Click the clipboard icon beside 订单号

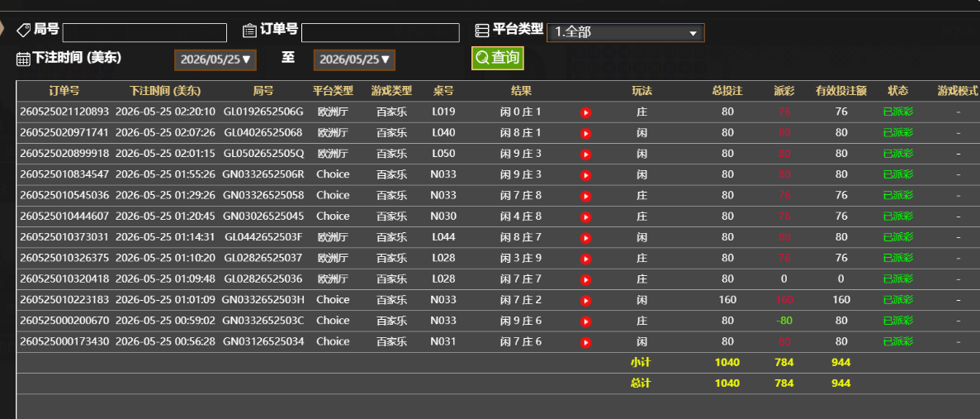pyautogui.click(x=249, y=30)
